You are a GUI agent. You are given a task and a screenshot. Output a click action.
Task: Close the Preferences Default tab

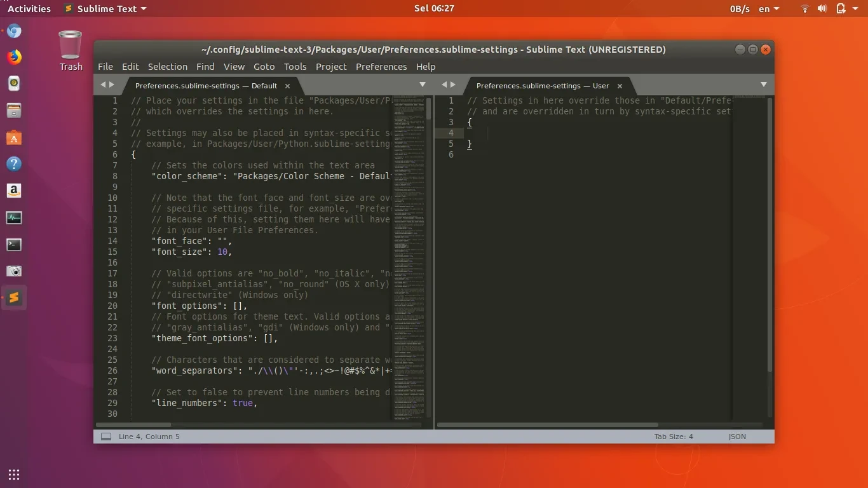(x=287, y=86)
